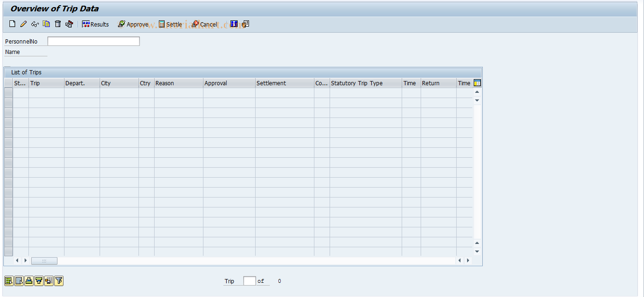Image resolution: width=644 pixels, height=297 pixels.
Task: Click the blue information icon
Action: pyautogui.click(x=234, y=24)
